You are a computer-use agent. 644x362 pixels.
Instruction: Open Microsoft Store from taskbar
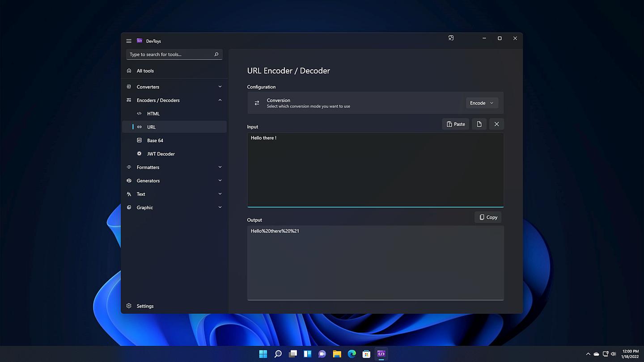click(366, 354)
